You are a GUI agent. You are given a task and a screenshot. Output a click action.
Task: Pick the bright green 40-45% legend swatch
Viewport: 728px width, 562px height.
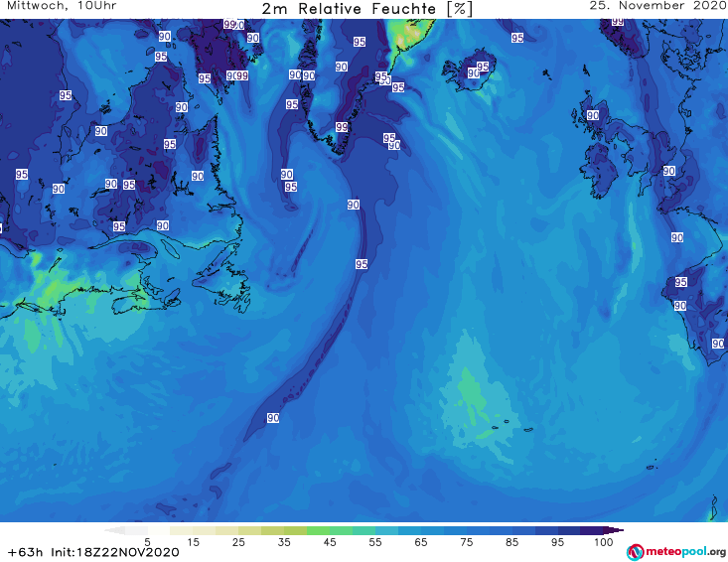tap(318, 530)
